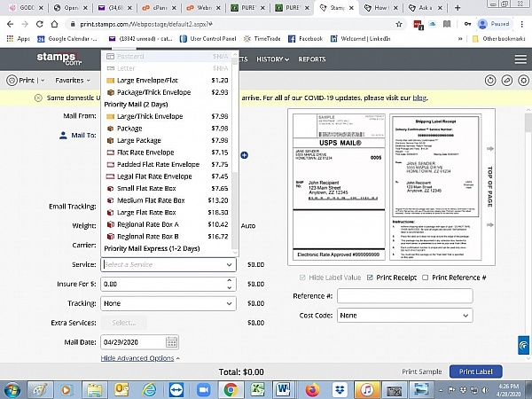Check the Hide Label Value option
The height and width of the screenshot is (399, 532).
(302, 278)
